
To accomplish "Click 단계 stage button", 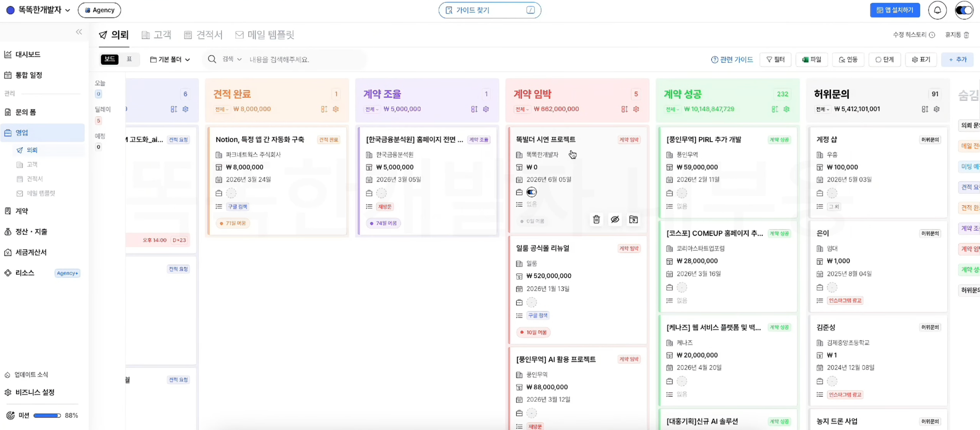I will [884, 59].
